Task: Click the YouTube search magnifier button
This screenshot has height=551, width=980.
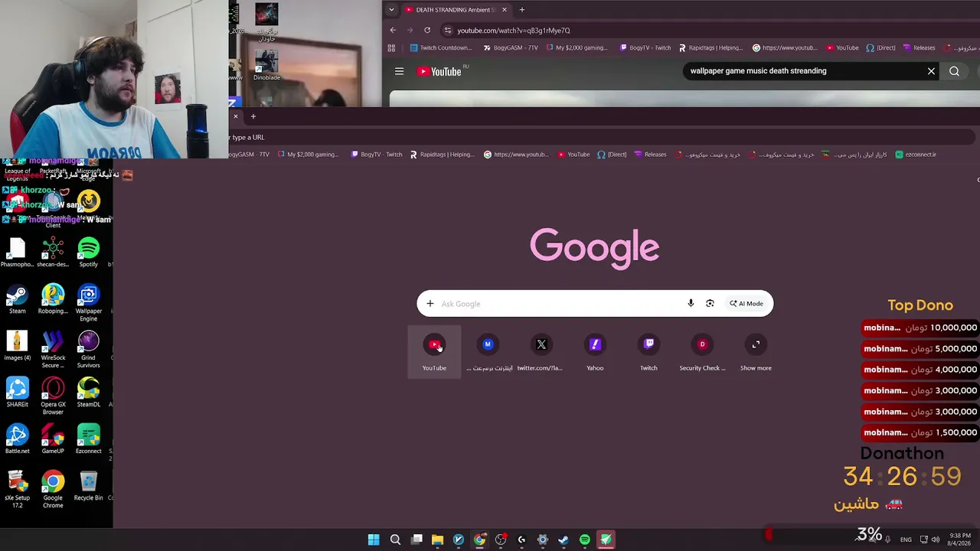Action: (954, 71)
